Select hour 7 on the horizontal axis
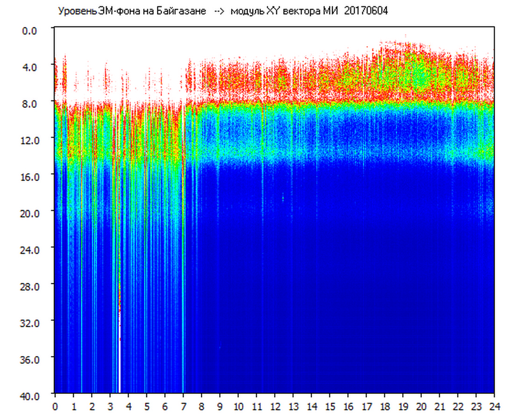 (x=183, y=406)
